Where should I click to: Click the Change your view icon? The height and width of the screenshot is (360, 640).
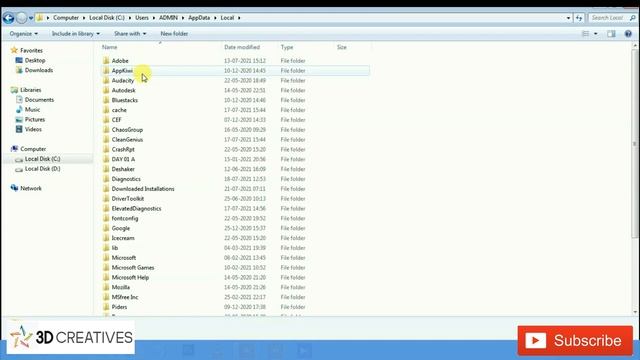[x=585, y=34]
